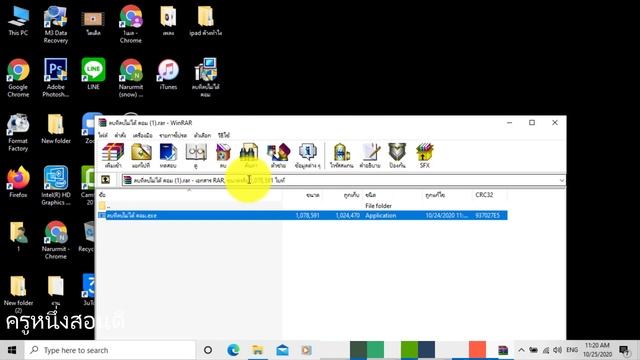This screenshot has height=360, width=640.
Task: Open the Help menu in WinRAR
Action: [224, 135]
